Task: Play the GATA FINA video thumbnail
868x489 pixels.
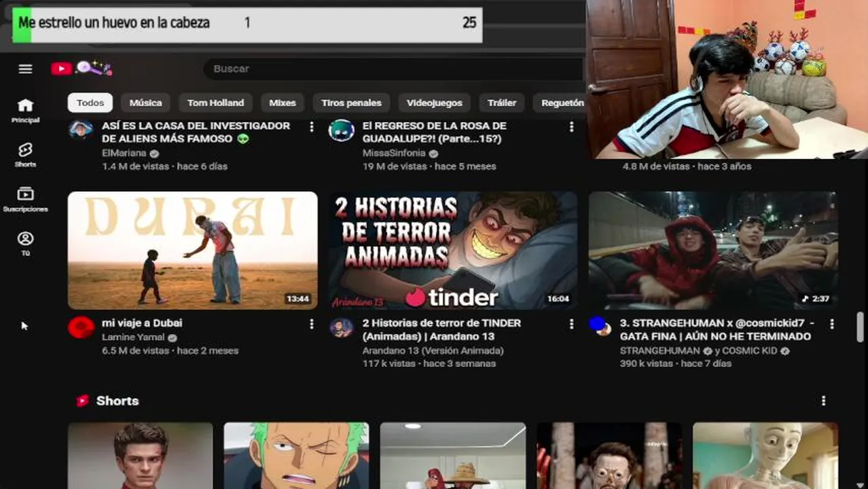Action: tap(713, 251)
